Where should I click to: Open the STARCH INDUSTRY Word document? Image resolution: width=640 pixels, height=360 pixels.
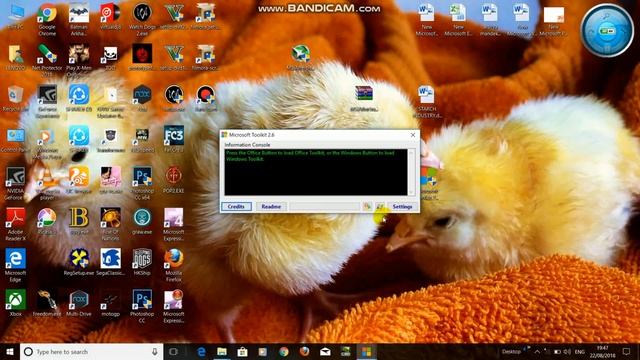pyautogui.click(x=426, y=101)
